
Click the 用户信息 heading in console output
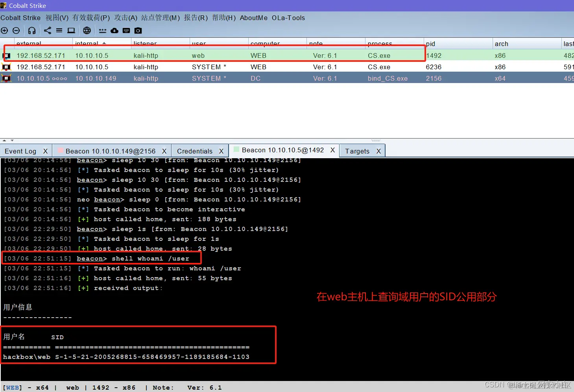(18, 307)
